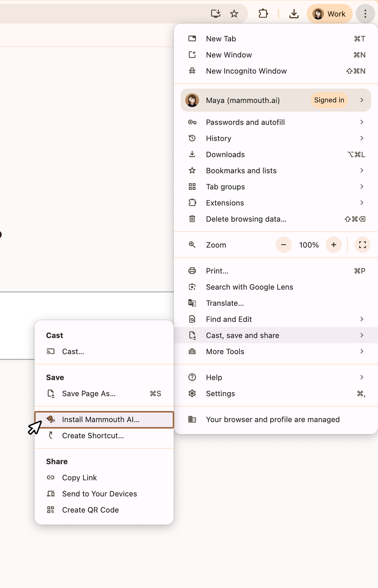Click the chain link icon beside Copy Link
Viewport: 378px width, 588px height.
(51, 477)
